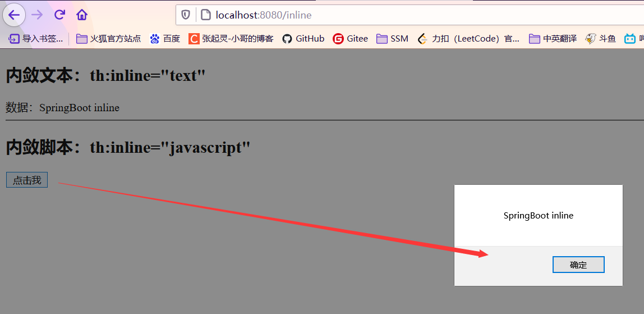
Task: Click the page info icon in address bar
Action: (x=205, y=15)
